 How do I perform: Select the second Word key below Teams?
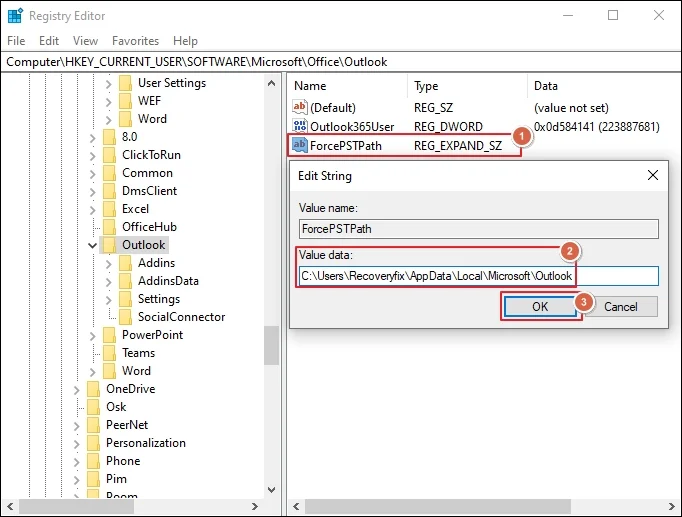136,370
